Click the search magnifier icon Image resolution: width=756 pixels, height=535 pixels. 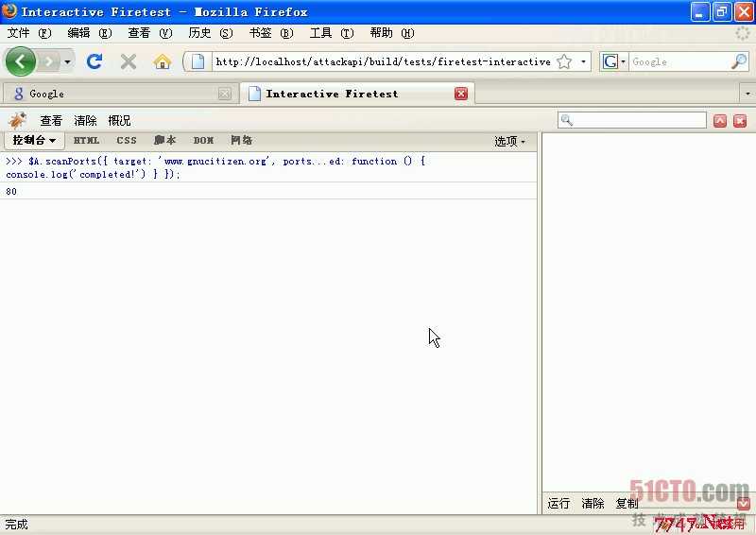pyautogui.click(x=739, y=61)
